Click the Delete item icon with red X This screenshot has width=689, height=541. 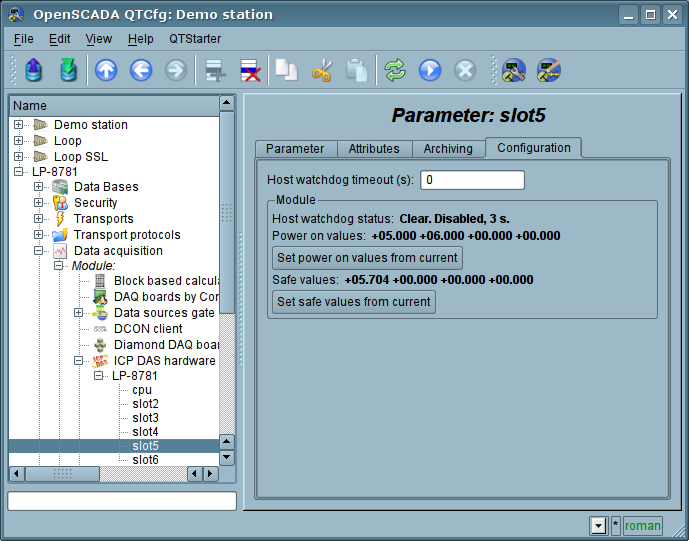coord(250,70)
